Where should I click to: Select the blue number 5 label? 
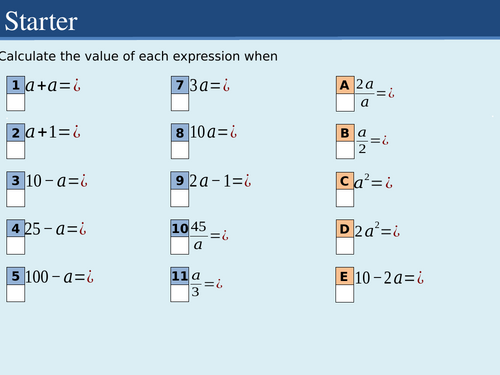(x=16, y=276)
